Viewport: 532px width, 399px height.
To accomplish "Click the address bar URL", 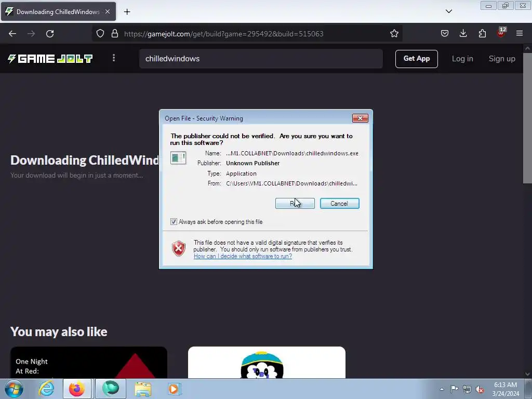I will 223,34.
